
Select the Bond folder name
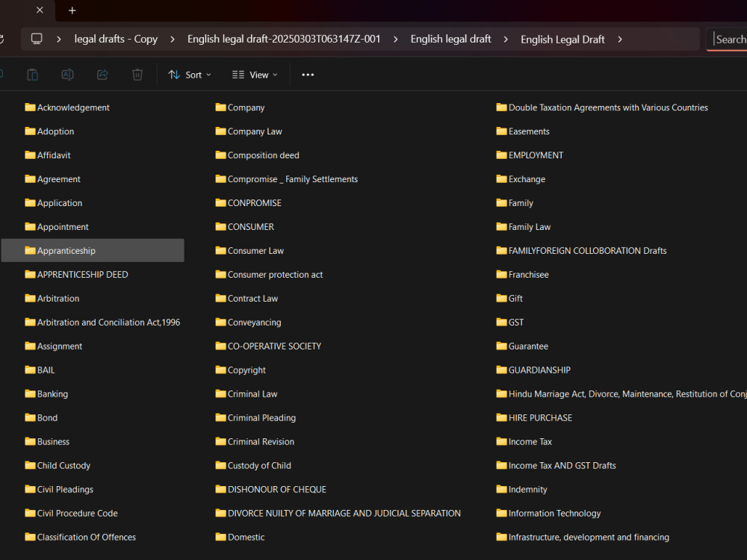[47, 417]
